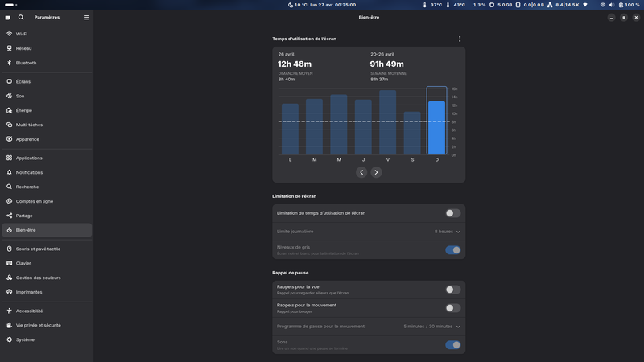Enable Rappels pour la vue
This screenshot has width=644, height=362.
point(453,290)
